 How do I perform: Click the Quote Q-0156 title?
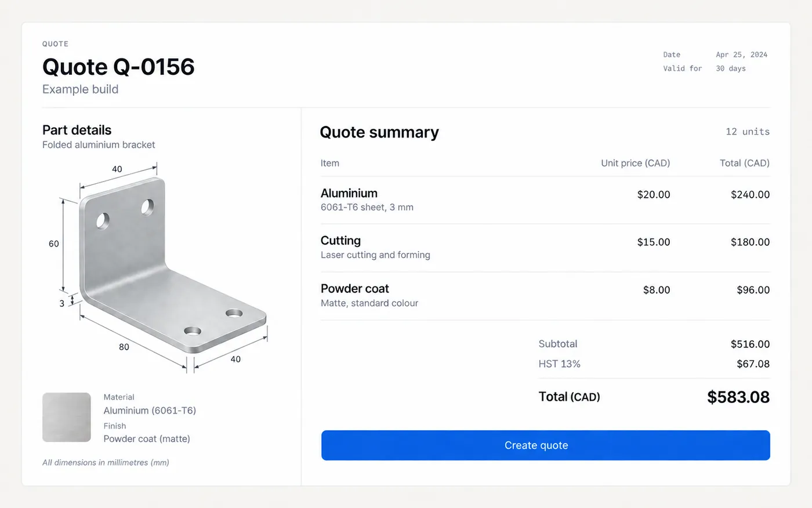pos(118,67)
